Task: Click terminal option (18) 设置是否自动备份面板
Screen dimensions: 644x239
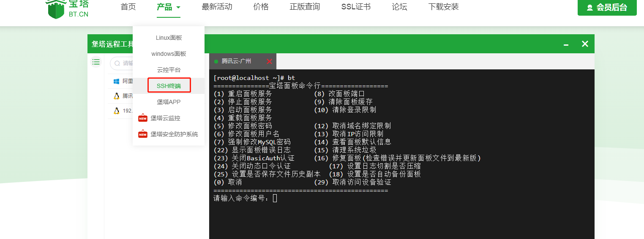Action: point(375,174)
